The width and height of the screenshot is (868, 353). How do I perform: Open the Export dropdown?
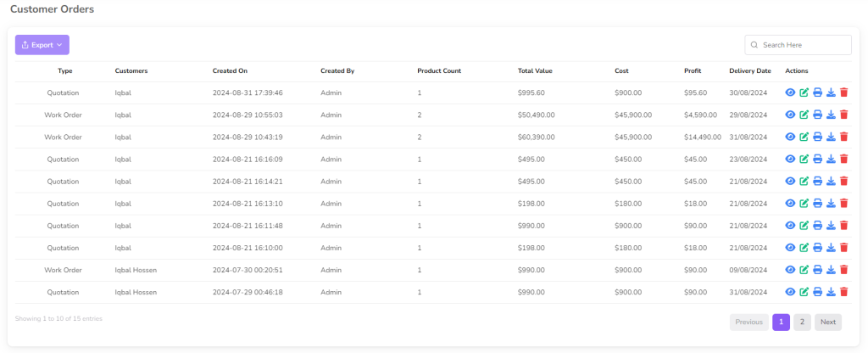[x=42, y=45]
